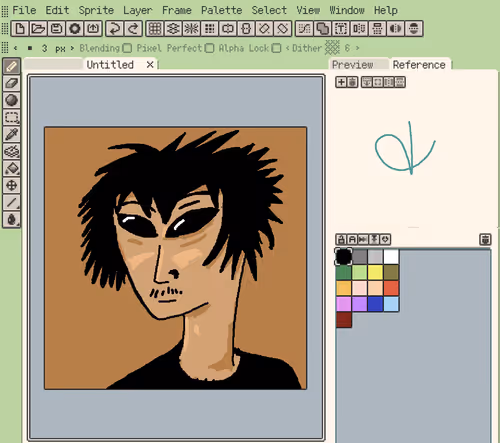Screen dimensions: 500x443
Task: Enable the Alpha Lock checkbox
Action: point(276,48)
